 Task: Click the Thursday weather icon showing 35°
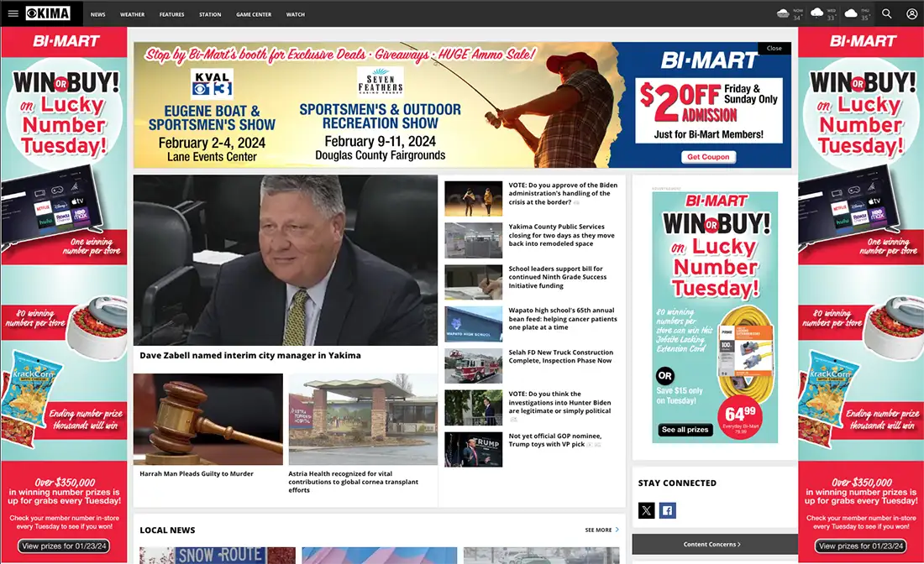(x=851, y=13)
